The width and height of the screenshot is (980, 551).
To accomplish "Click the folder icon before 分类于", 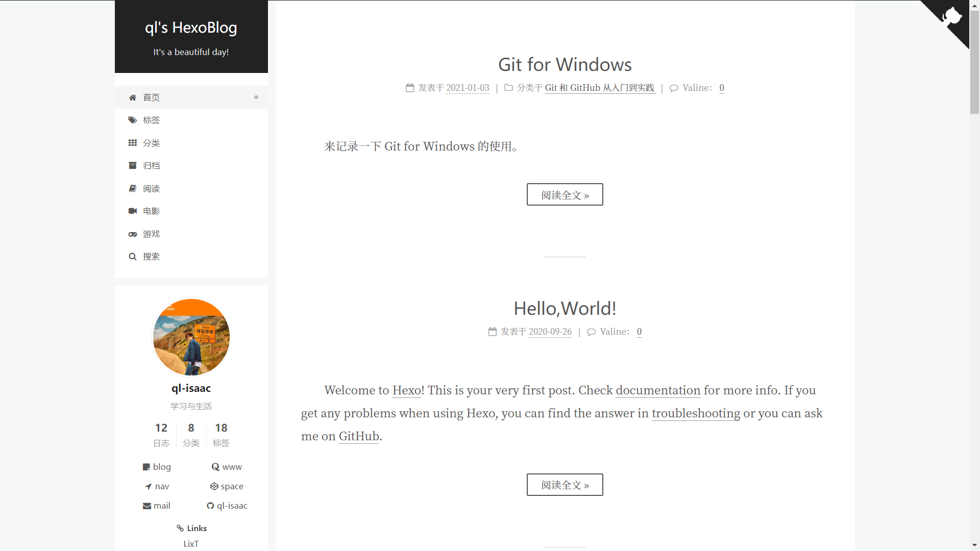I will pyautogui.click(x=508, y=88).
